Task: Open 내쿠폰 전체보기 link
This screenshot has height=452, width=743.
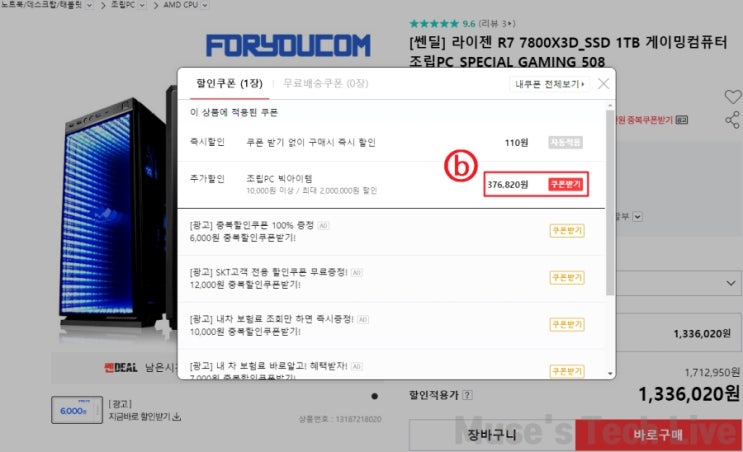Action: click(550, 84)
